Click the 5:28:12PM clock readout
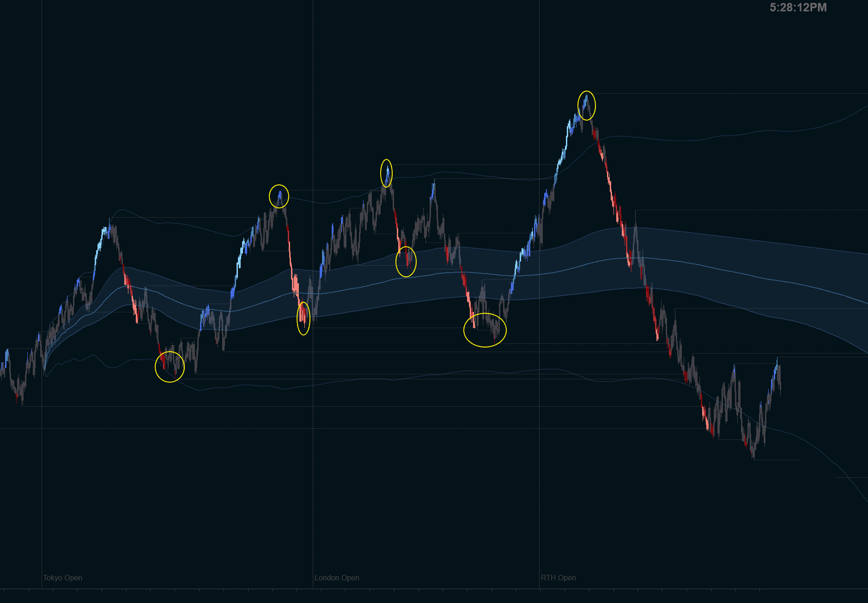The height and width of the screenshot is (603, 868). [798, 7]
